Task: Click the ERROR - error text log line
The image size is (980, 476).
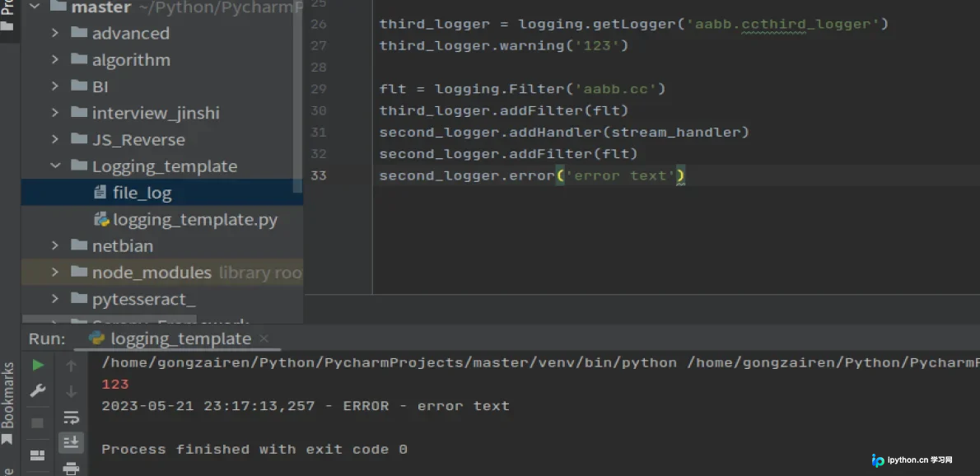Action: (306, 406)
